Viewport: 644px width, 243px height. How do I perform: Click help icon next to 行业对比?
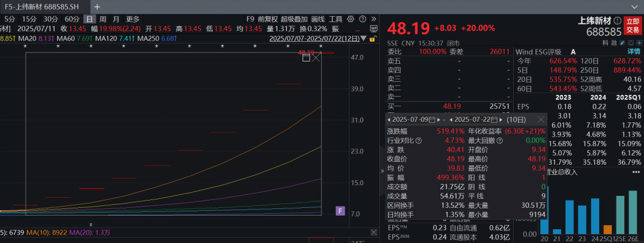coord(418,140)
